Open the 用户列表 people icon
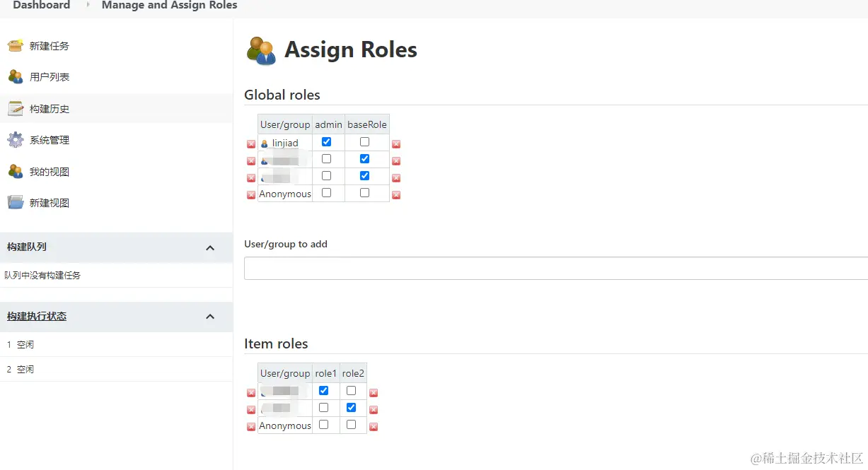The image size is (868, 470). [16, 77]
